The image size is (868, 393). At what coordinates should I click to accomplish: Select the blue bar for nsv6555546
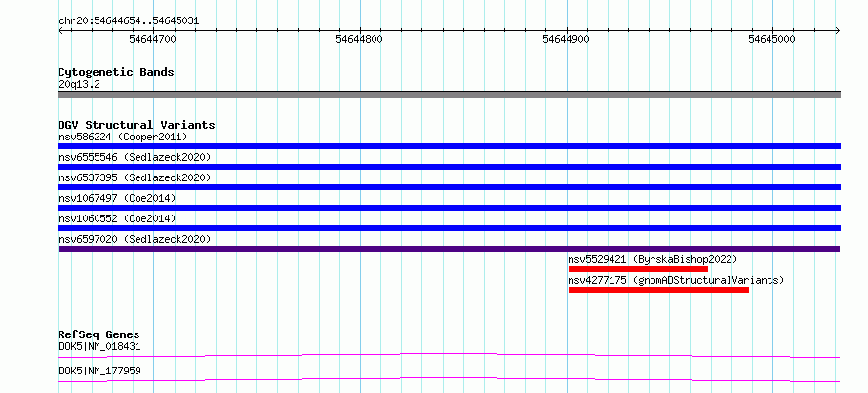pos(449,167)
